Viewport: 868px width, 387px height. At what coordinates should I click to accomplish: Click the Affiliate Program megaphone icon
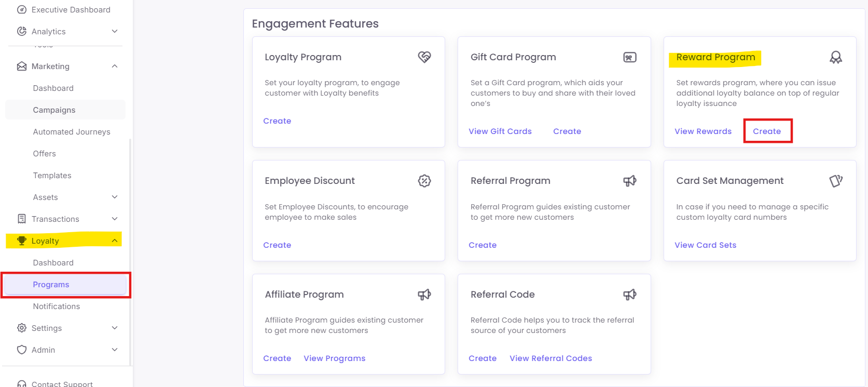[424, 295]
